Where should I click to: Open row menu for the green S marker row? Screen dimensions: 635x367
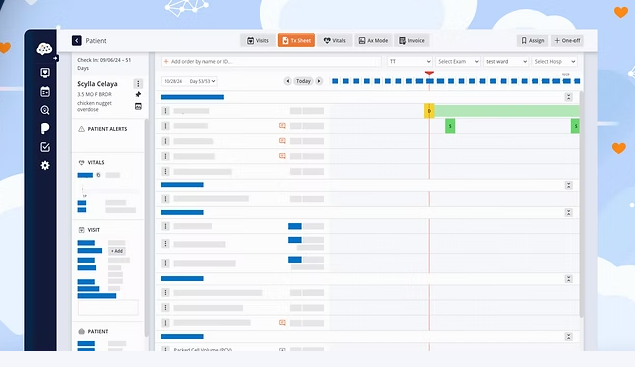[165, 126]
